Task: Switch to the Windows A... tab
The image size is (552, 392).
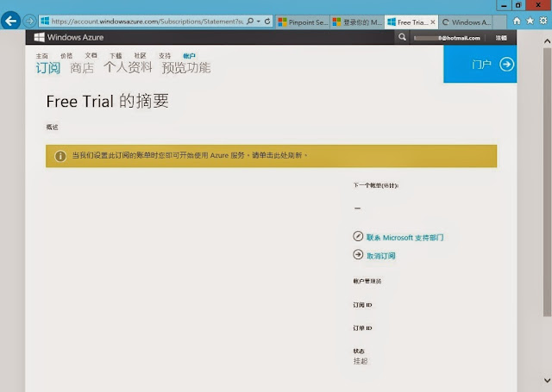Action: tap(466, 22)
